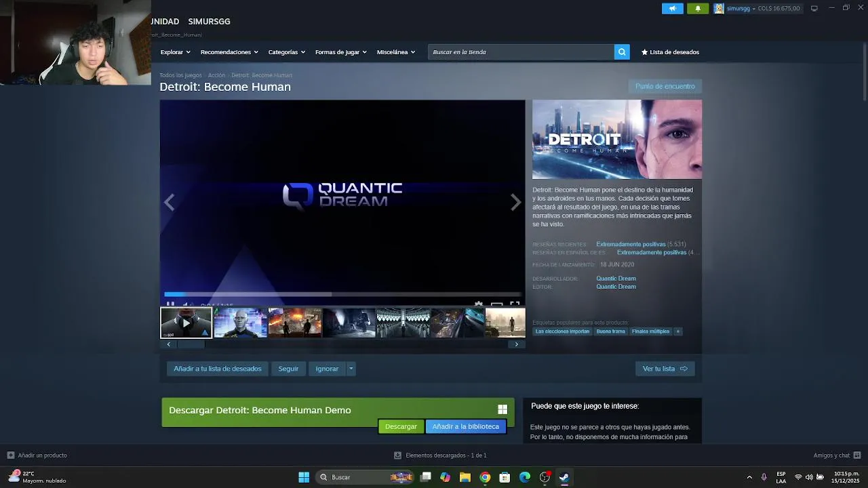
Task: Open trailer video settings gear
Action: [x=479, y=304]
